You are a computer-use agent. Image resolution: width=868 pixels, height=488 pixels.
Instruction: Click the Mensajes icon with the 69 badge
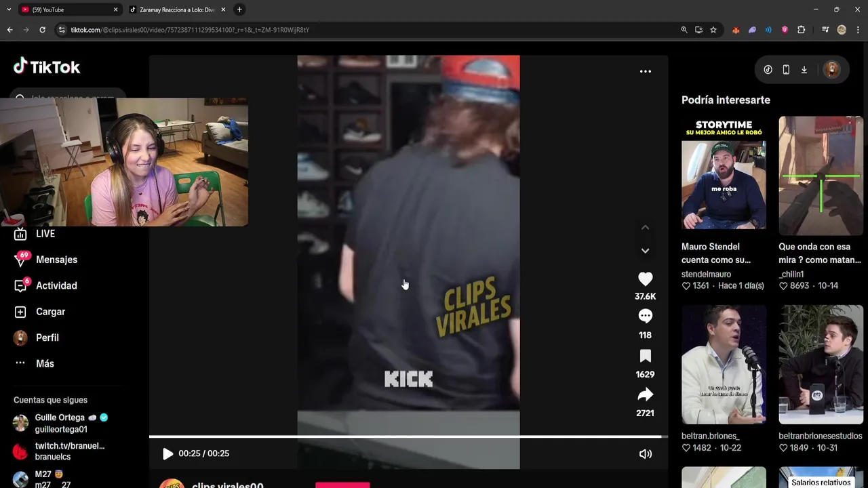pyautogui.click(x=21, y=260)
